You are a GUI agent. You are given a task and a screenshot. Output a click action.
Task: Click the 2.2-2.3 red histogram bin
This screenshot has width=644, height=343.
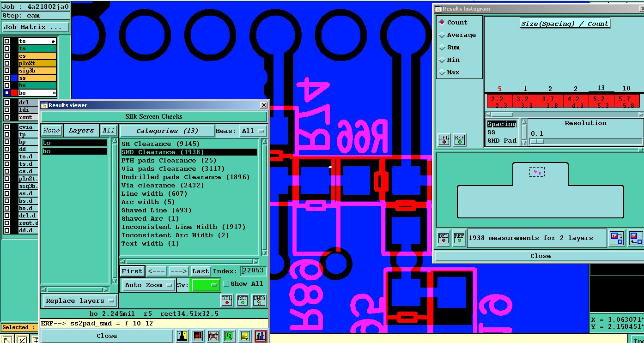click(x=499, y=101)
